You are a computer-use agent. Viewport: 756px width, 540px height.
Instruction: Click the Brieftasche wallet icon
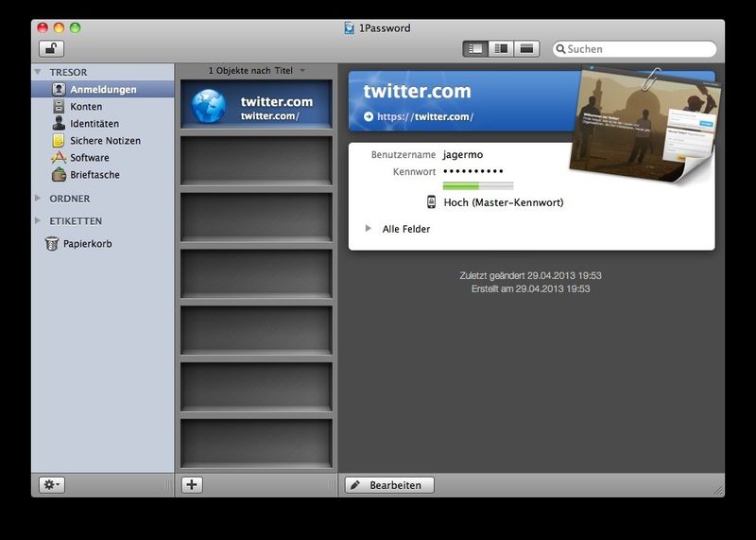click(x=59, y=174)
